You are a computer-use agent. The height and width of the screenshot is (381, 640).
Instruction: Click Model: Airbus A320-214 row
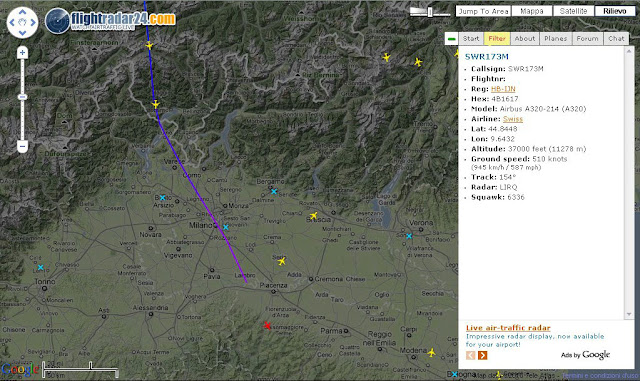(528, 109)
